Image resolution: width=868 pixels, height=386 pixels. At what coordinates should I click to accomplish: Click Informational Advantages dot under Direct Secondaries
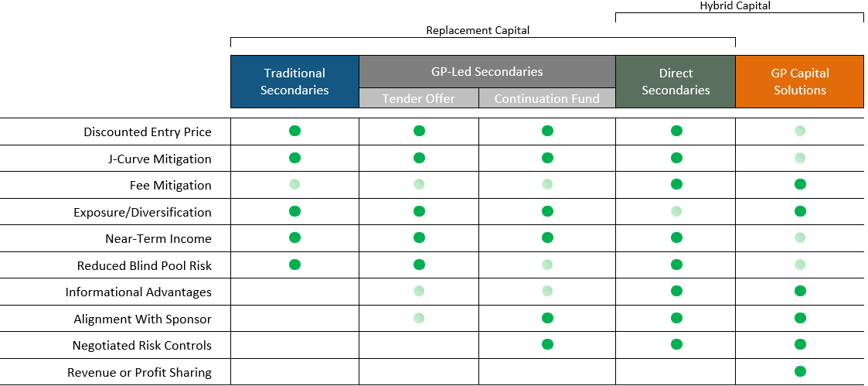point(676,291)
